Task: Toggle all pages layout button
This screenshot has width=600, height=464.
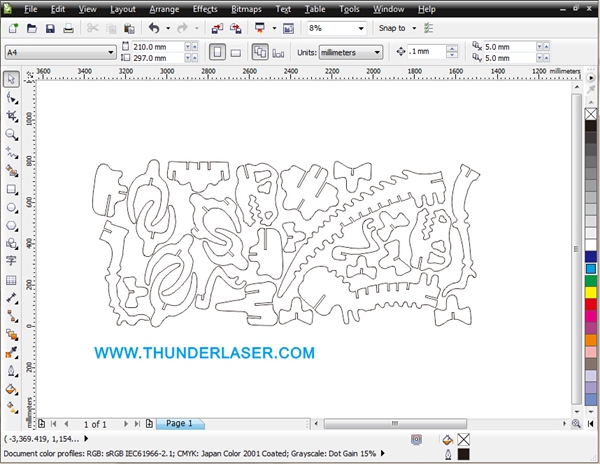Action: click(x=260, y=52)
